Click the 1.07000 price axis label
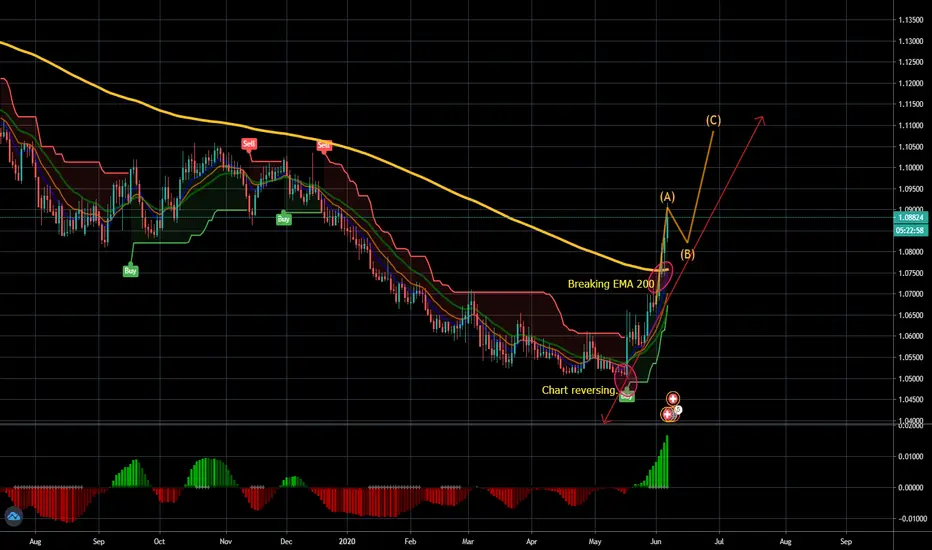 [911, 294]
